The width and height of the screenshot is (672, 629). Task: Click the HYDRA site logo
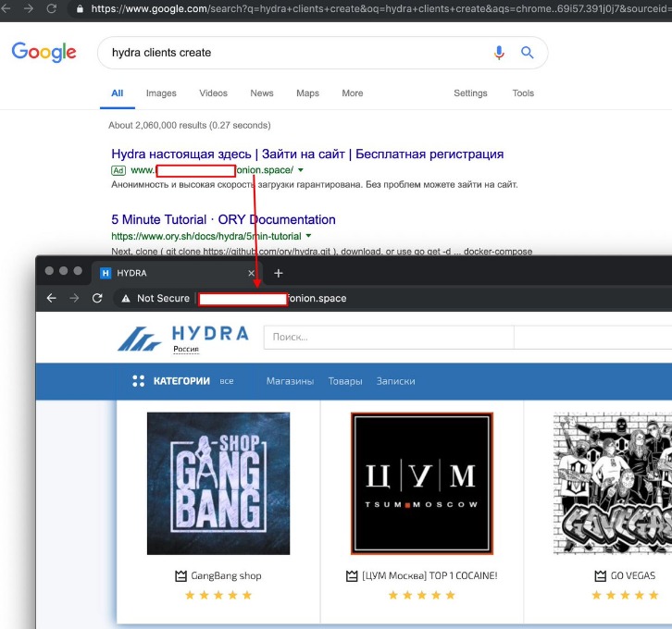(x=183, y=338)
